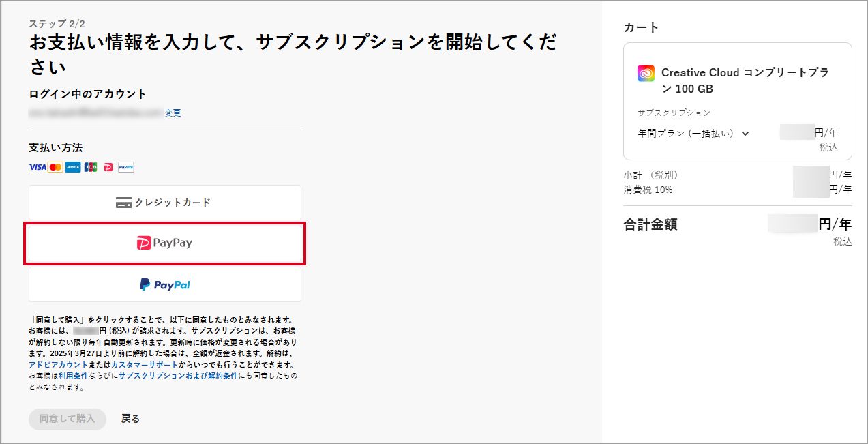Choose クレジットカード payment method
This screenshot has width=868, height=444.
tap(164, 203)
